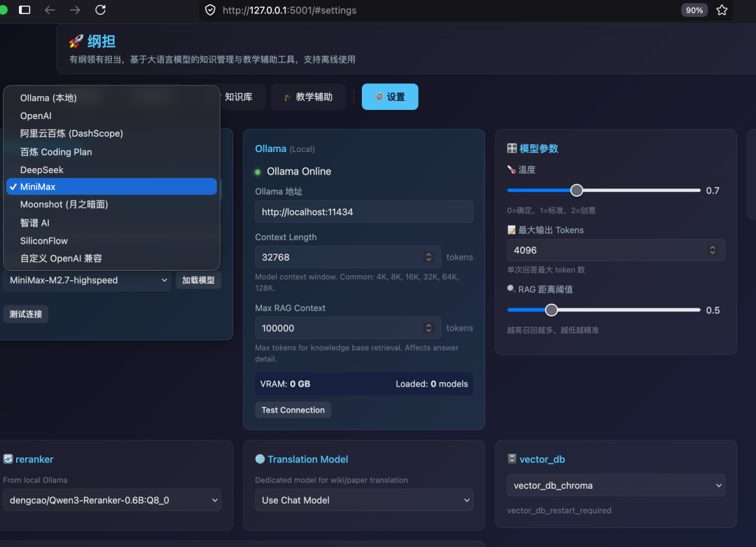Screen dimensions: 756x547
Task: Click the RAG 距离阈值 slider handle
Action: point(551,310)
